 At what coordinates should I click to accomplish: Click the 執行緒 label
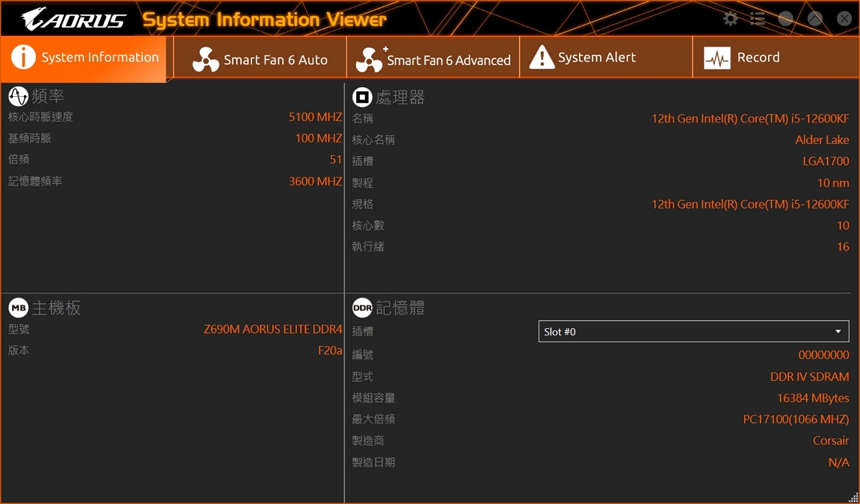(368, 246)
